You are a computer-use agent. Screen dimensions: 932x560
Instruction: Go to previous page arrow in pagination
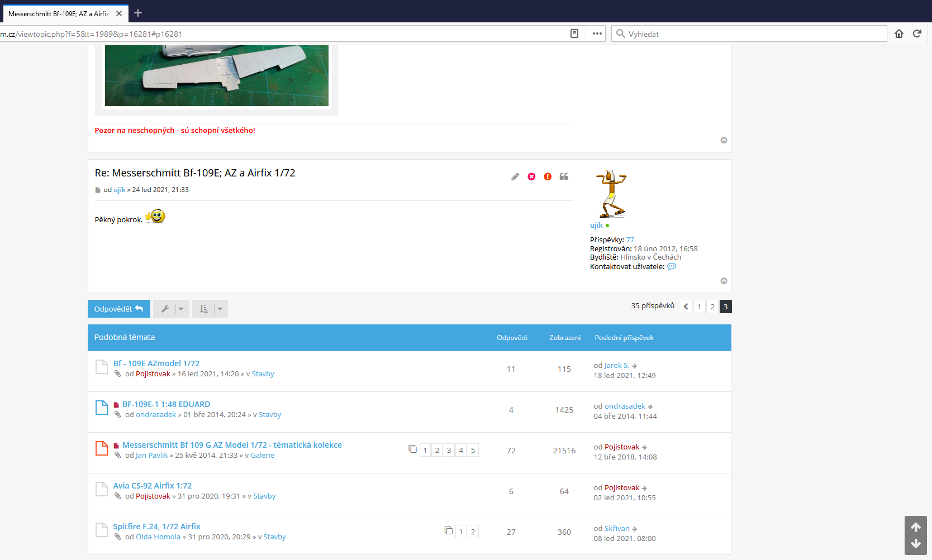pos(686,307)
